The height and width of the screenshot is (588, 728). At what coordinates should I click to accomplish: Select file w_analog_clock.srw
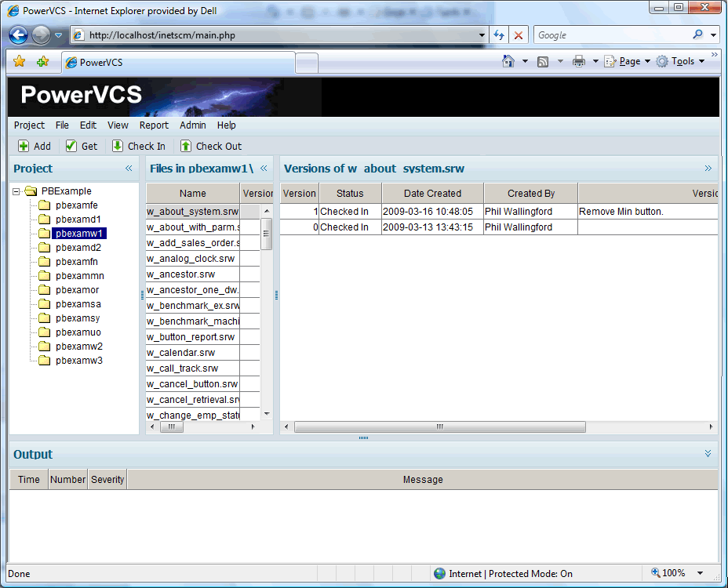tap(193, 259)
